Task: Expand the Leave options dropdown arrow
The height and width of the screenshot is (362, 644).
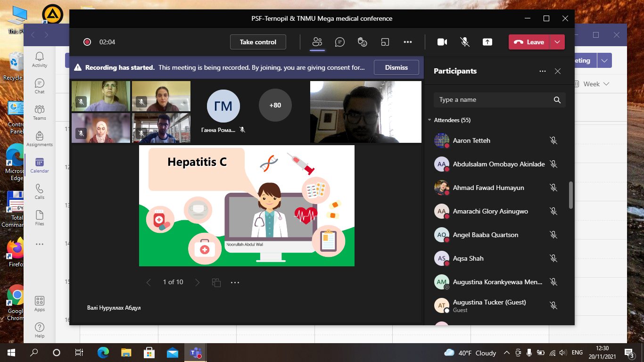Action: pyautogui.click(x=557, y=42)
